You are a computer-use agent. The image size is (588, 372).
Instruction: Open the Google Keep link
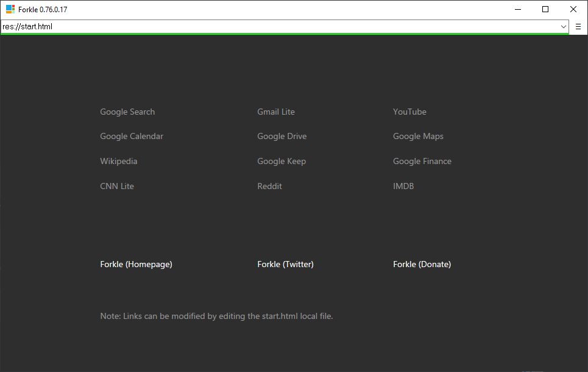click(282, 162)
